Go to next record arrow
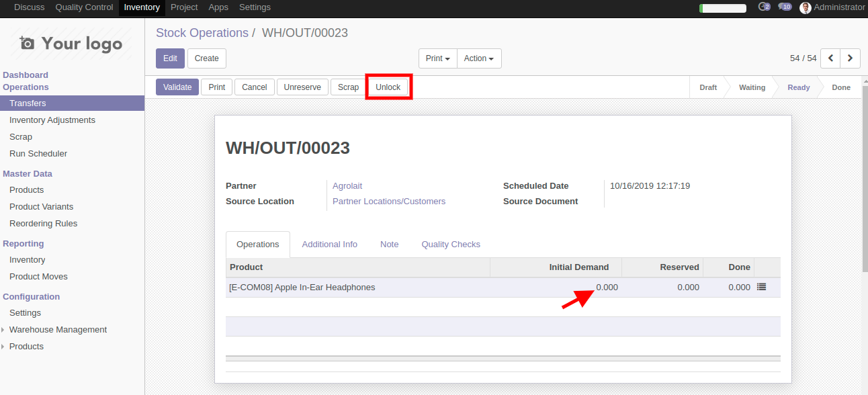 851,58
